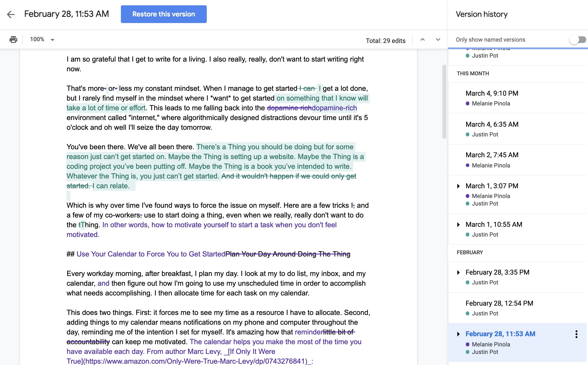Screen dimensions: 588x365
Task: Select the March 4, 6:35 AM version
Action: coord(492,124)
